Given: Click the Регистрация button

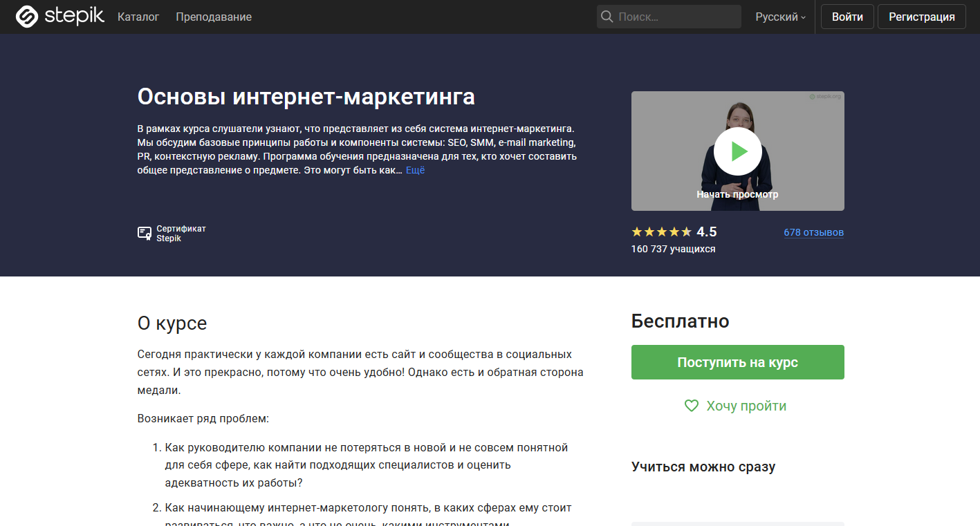Looking at the screenshot, I should click(x=921, y=16).
